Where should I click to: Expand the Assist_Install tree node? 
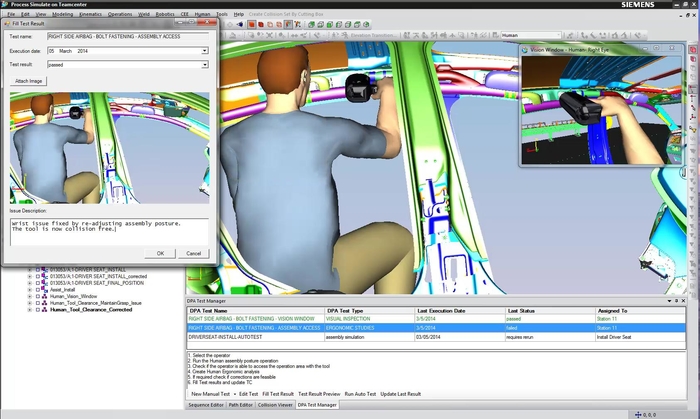pos(30,290)
